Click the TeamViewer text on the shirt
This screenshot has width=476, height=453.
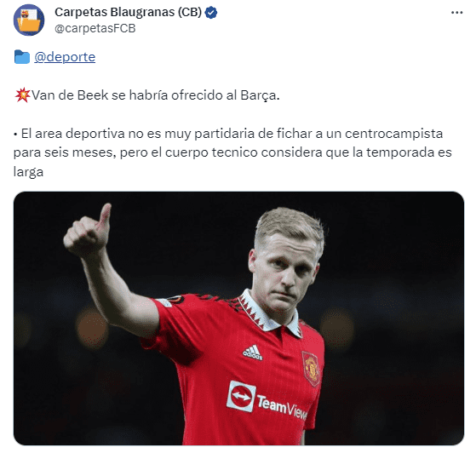click(282, 407)
